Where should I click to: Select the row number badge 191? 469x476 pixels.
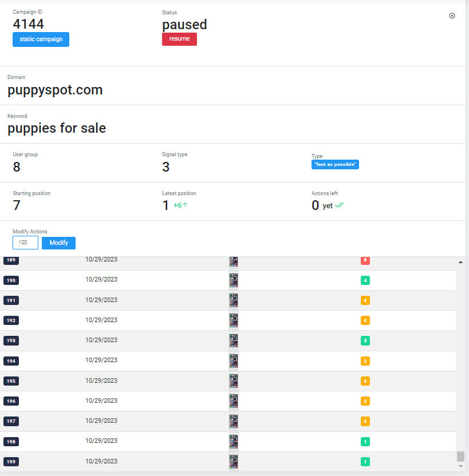pos(11,300)
